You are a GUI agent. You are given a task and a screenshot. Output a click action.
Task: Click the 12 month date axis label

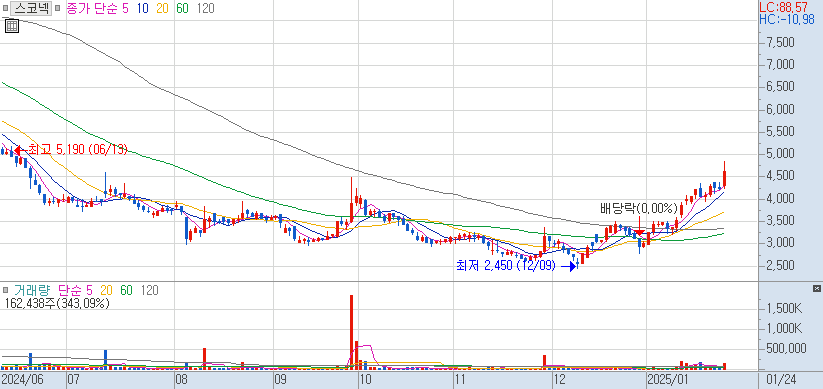tap(560, 380)
